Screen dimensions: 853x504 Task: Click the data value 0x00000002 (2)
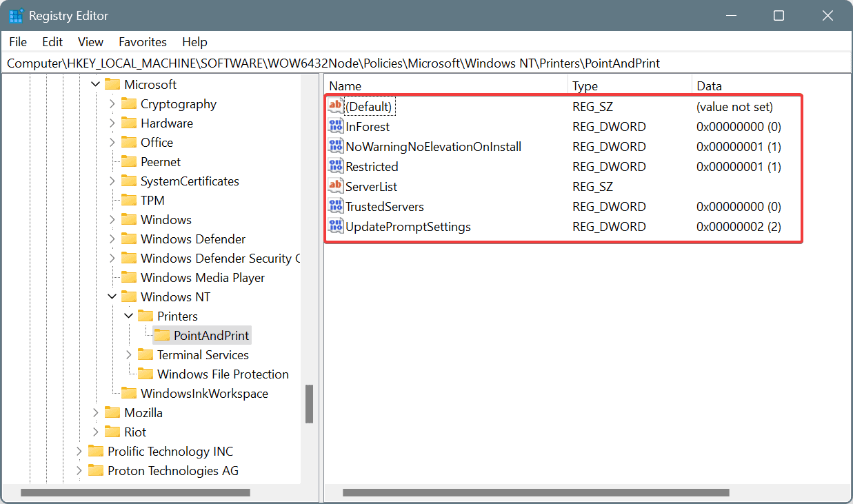point(739,226)
